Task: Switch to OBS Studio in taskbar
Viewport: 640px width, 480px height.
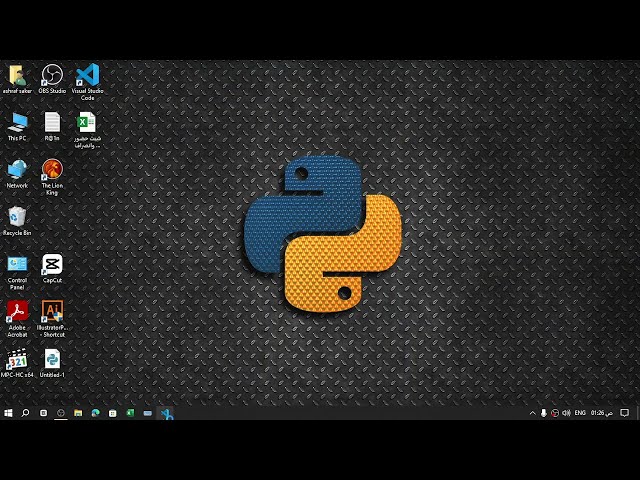Action: 61,413
